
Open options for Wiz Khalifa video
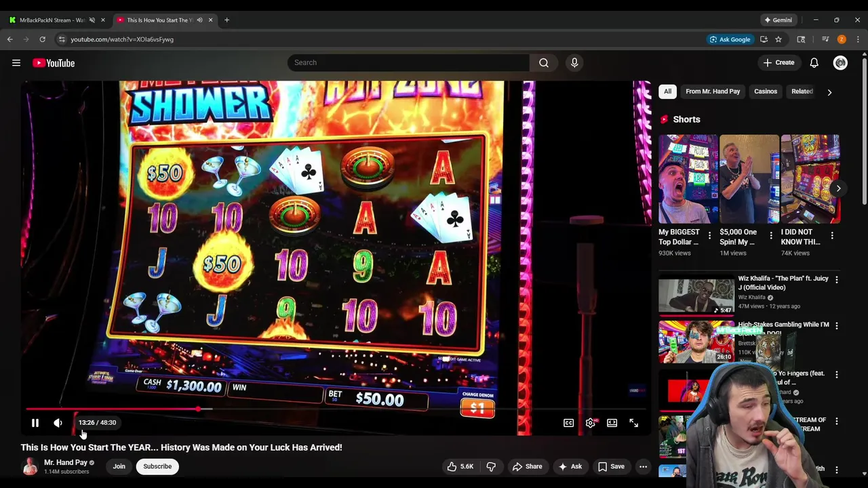[x=836, y=279]
